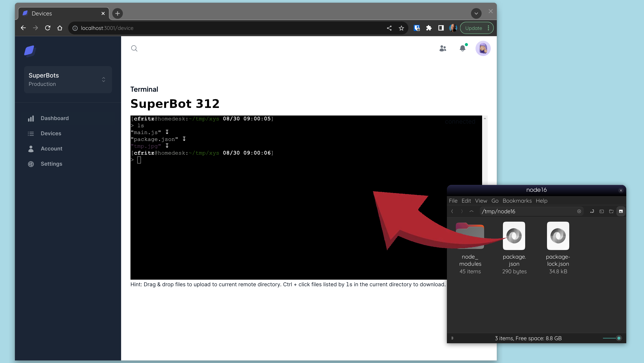Open the Chrome side panel icon

click(x=441, y=28)
